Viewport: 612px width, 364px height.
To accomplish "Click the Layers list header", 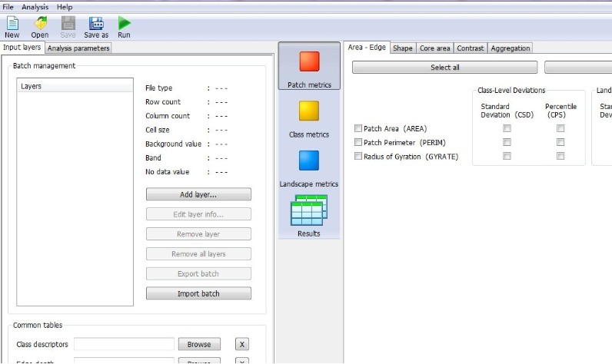I will (75, 86).
